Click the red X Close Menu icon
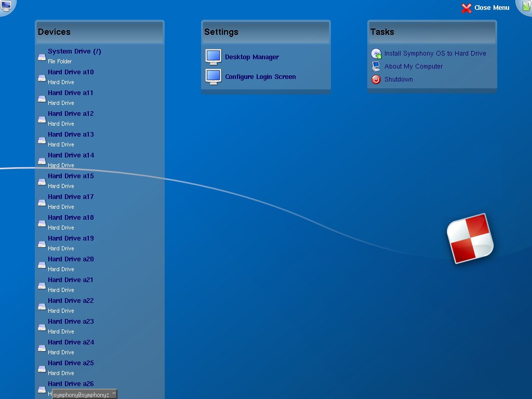Screen dimensions: 532x399 tap(467, 8)
